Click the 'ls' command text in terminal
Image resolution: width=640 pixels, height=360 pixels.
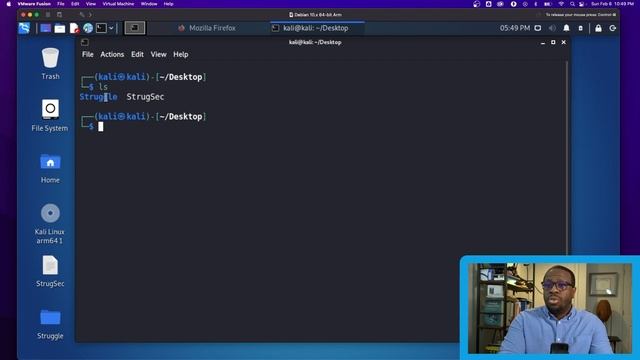click(103, 87)
